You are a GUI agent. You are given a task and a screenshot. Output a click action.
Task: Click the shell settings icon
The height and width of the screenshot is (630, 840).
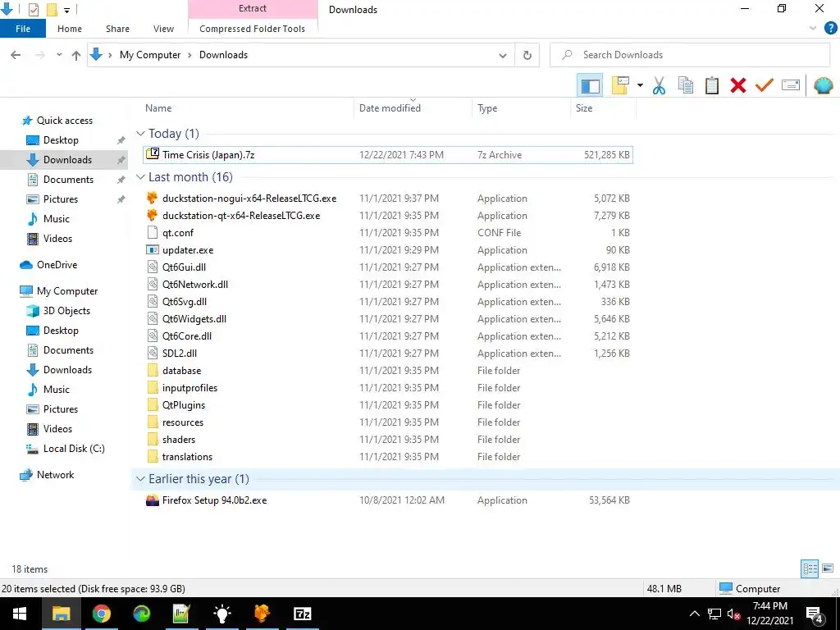823,85
